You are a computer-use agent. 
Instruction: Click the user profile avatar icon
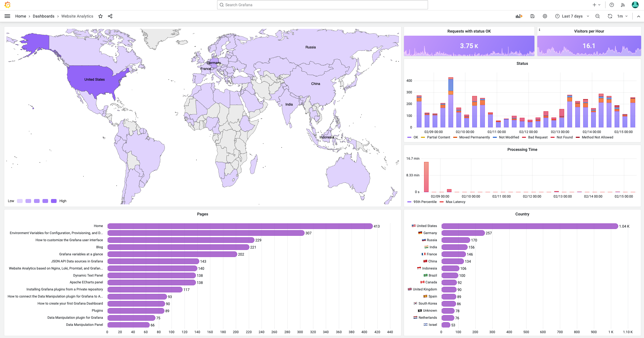(635, 5)
